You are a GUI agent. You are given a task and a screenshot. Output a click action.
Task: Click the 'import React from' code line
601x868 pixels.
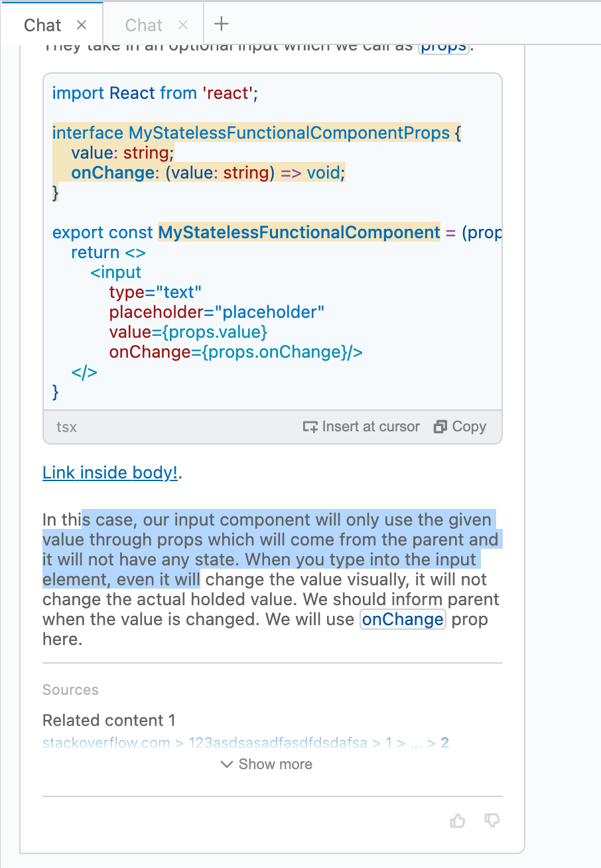pos(155,93)
